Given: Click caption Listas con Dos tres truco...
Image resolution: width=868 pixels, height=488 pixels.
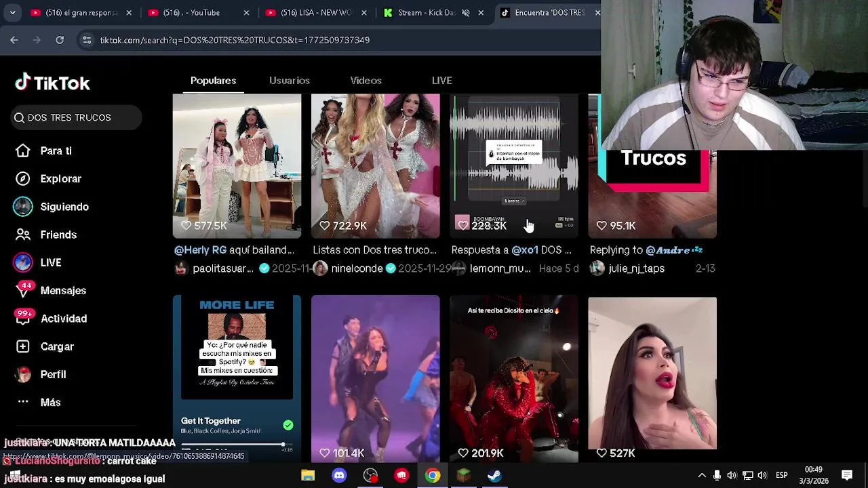Looking at the screenshot, I should point(374,250).
